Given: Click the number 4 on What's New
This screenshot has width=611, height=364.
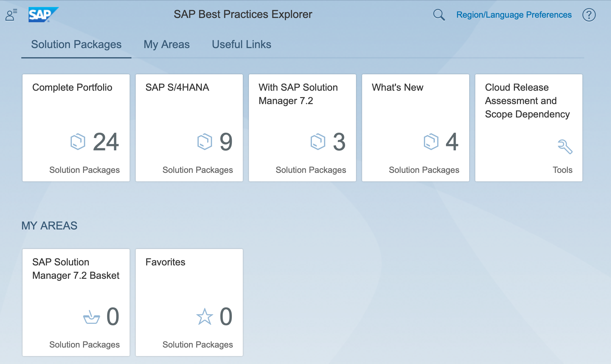Looking at the screenshot, I should tap(452, 142).
